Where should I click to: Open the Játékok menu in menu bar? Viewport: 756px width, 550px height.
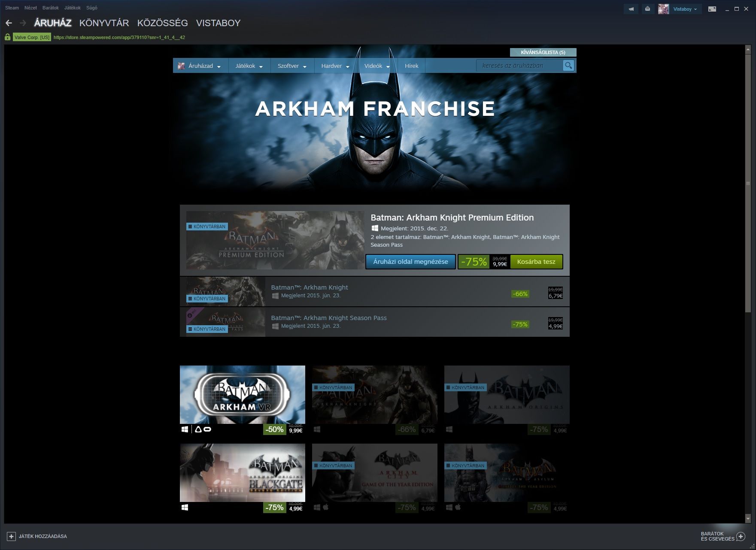pos(73,8)
